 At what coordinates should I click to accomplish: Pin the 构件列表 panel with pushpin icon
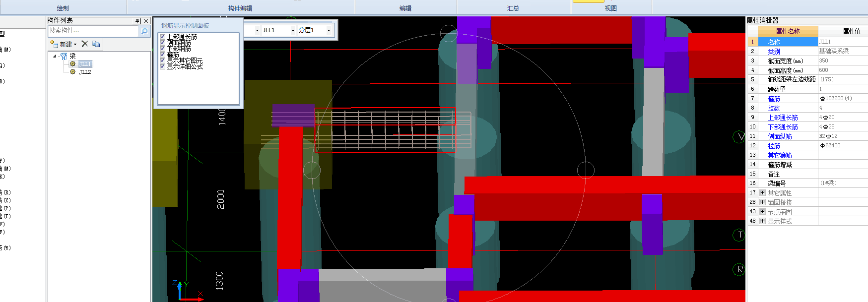pos(138,21)
